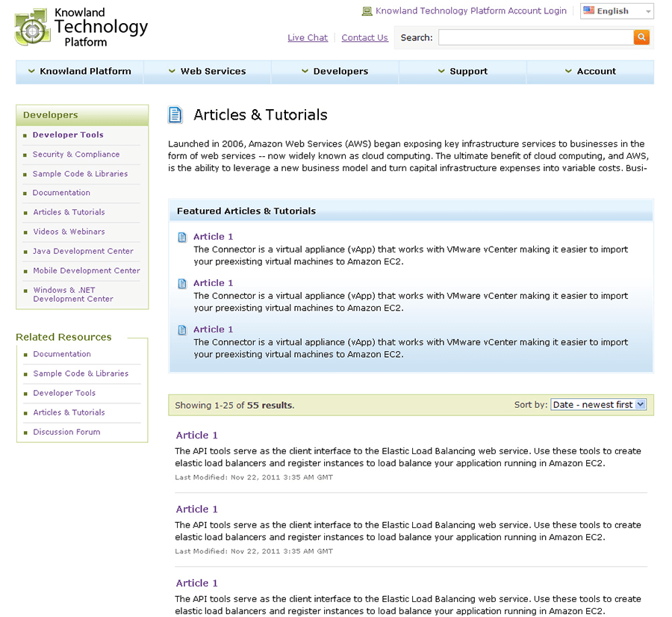Open Documentation in Developers sidebar
The width and height of the screenshot is (672, 617).
61,193
